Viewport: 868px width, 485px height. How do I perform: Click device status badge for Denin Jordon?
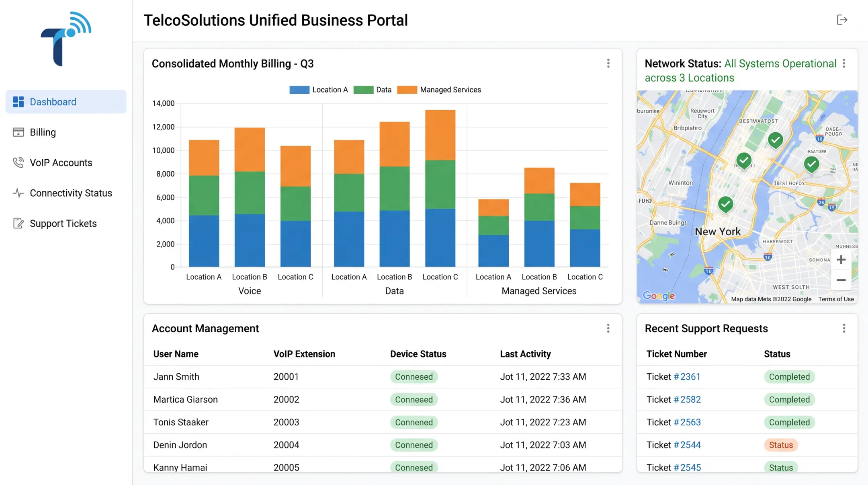pyautogui.click(x=414, y=445)
